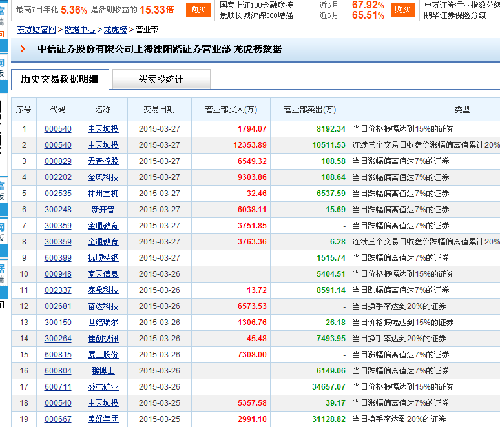Screen dimensions: 500x427
Task: Click sell amount 28.18 in row 13
Action: (336, 322)
